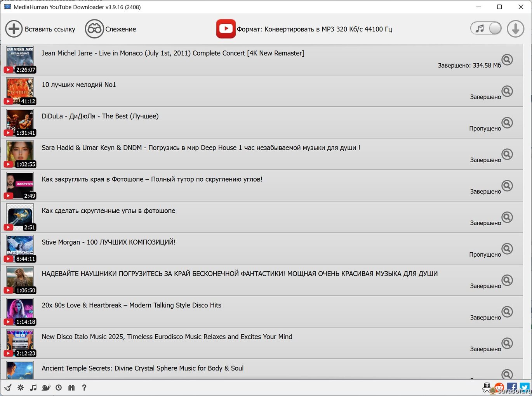
Task: Click the snail speed limit icon
Action: click(x=46, y=387)
